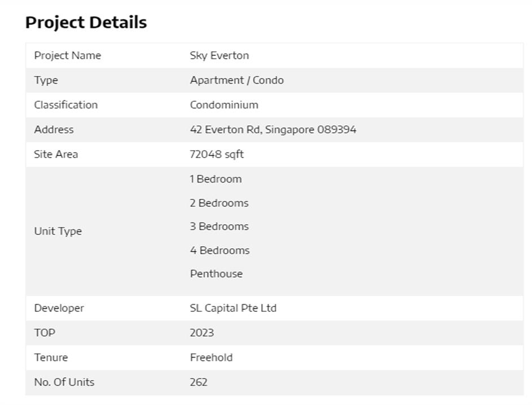Screen dimensions: 532x405
Task: Click the Apartment / Condo type value
Action: point(236,80)
